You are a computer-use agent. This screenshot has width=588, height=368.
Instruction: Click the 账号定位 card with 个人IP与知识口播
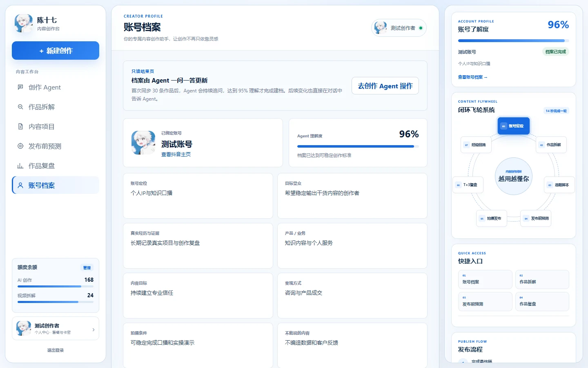click(x=198, y=196)
